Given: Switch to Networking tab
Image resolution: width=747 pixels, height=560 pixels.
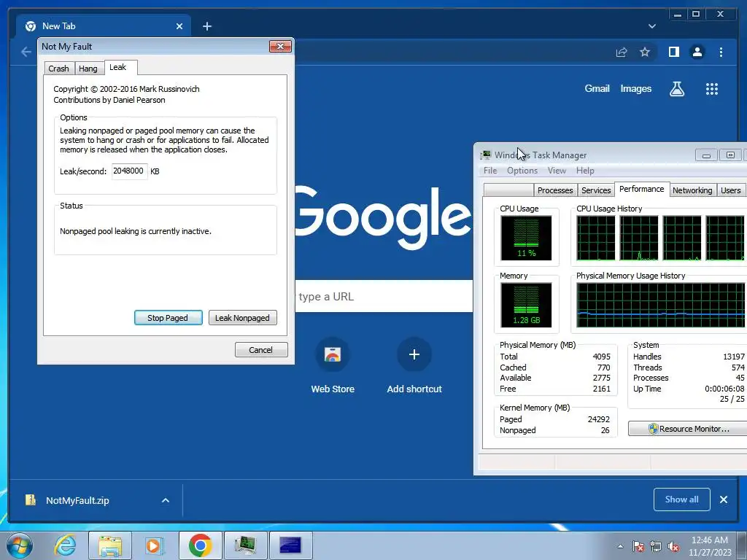Looking at the screenshot, I should [692, 190].
